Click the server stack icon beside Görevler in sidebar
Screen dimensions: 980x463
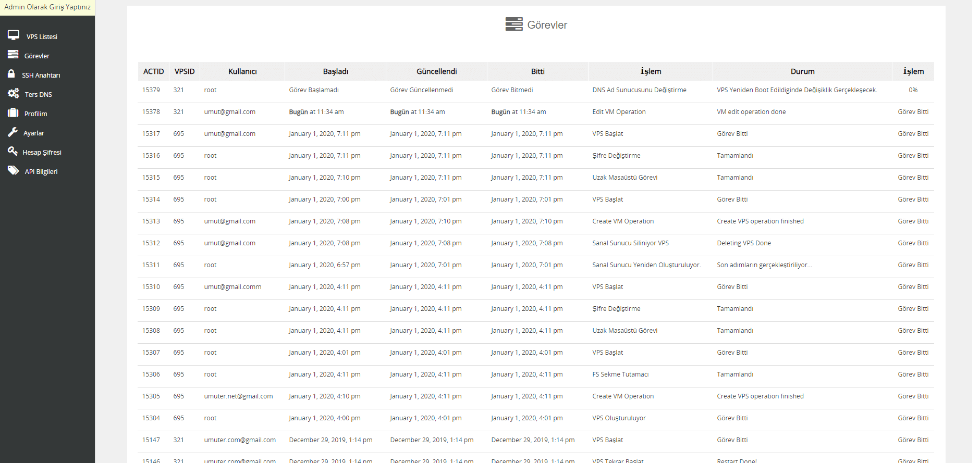click(x=13, y=55)
